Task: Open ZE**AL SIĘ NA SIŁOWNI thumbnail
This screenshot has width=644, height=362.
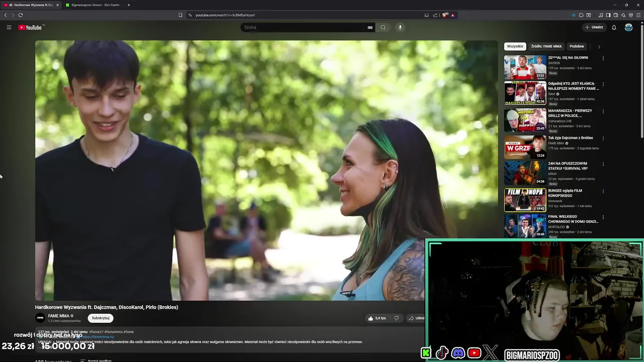Action: click(x=525, y=67)
